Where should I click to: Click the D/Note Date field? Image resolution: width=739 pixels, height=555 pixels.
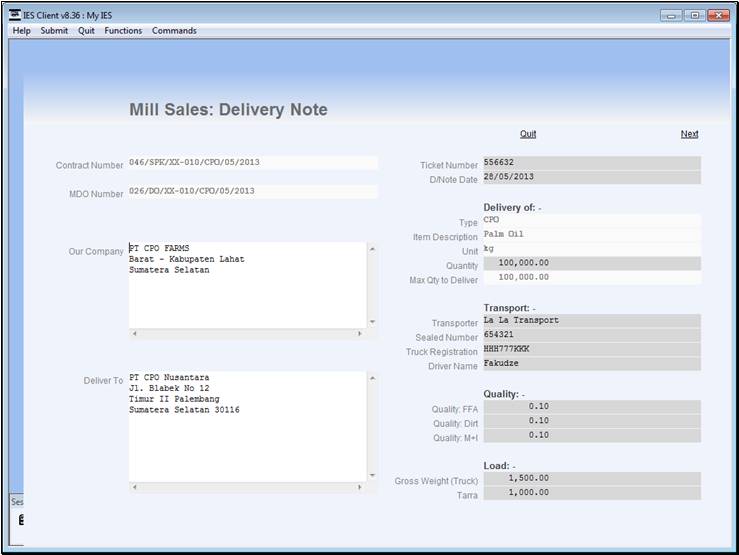pyautogui.click(x=592, y=177)
